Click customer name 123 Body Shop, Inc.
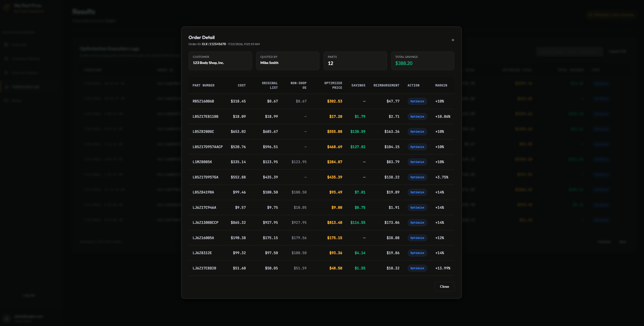Screen dimensions: 644x326 coord(208,63)
